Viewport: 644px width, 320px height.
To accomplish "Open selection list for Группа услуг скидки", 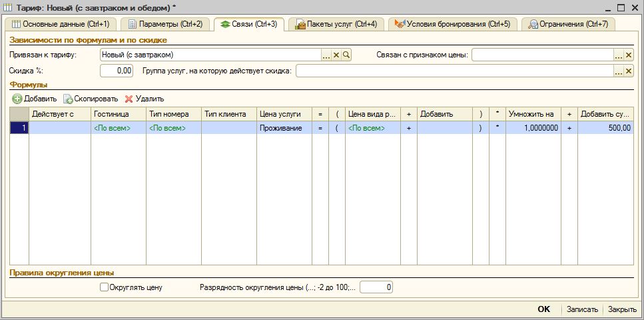I will pyautogui.click(x=619, y=71).
